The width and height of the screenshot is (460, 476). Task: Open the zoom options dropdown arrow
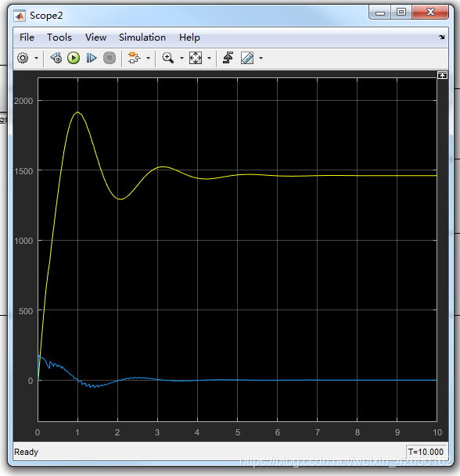pos(181,58)
